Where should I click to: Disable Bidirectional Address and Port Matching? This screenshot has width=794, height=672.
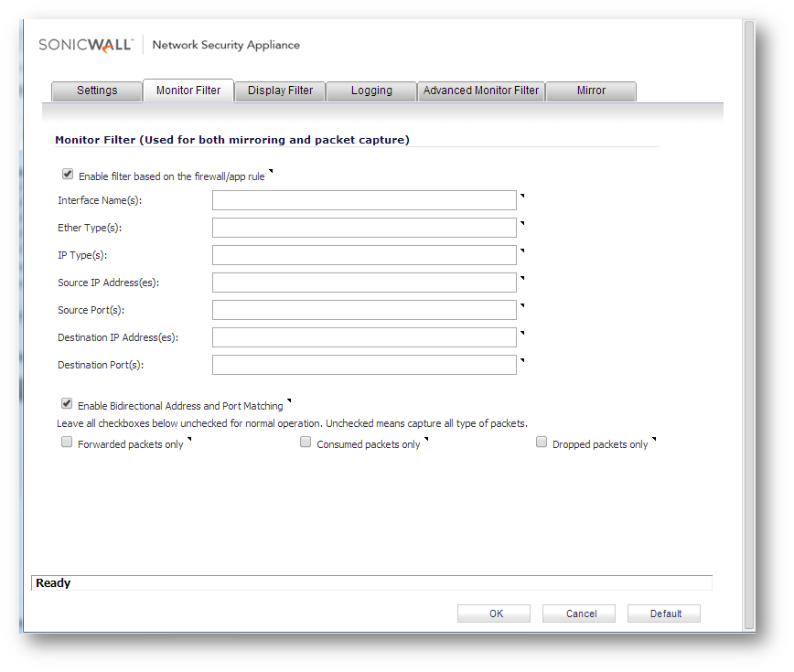68,403
